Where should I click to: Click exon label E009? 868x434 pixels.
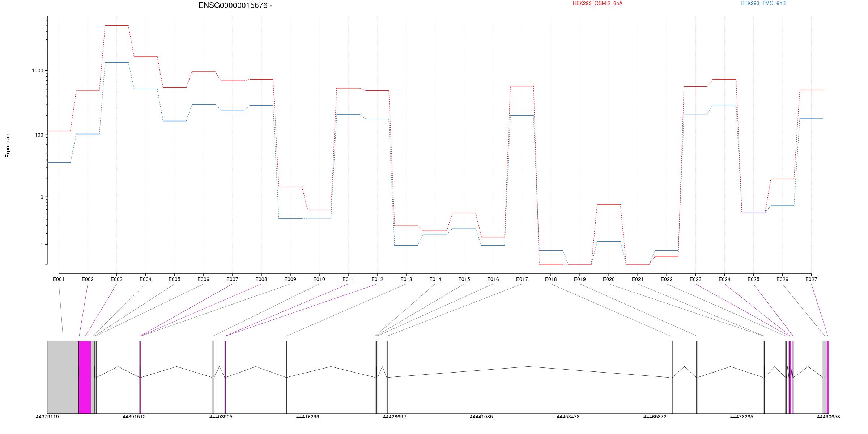pyautogui.click(x=290, y=280)
